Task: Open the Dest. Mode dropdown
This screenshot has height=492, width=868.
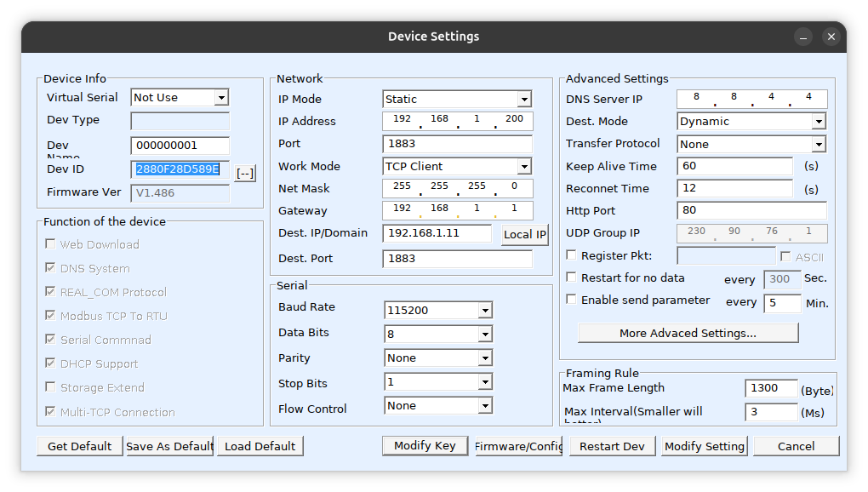Action: (x=751, y=121)
